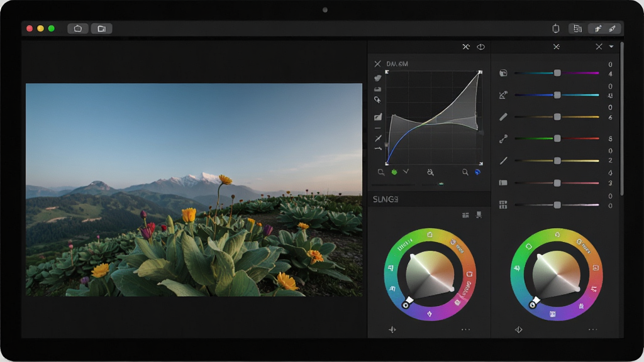Click the sliders panel vertical scrollbar

tap(622, 118)
